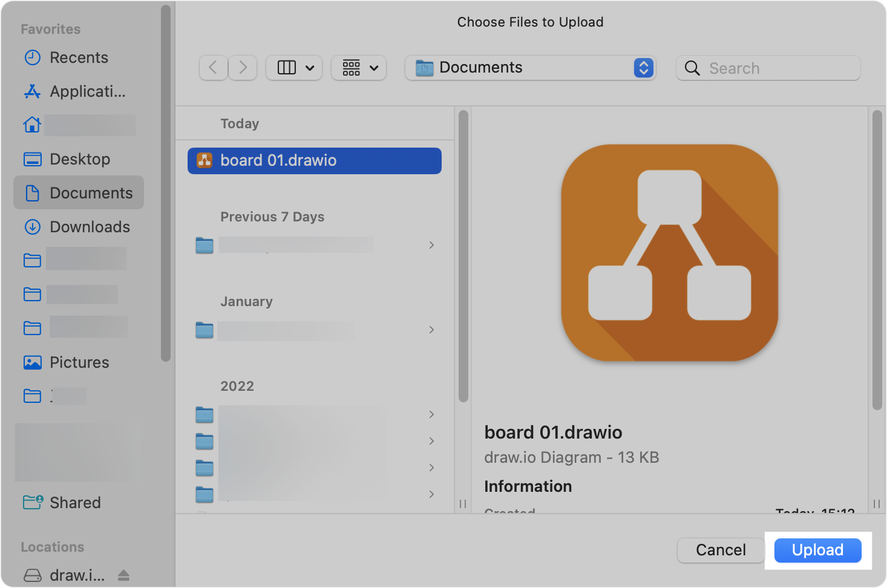Expand the folder under Previous 7 Days
Image resolution: width=887 pixels, height=588 pixels.
click(x=431, y=245)
